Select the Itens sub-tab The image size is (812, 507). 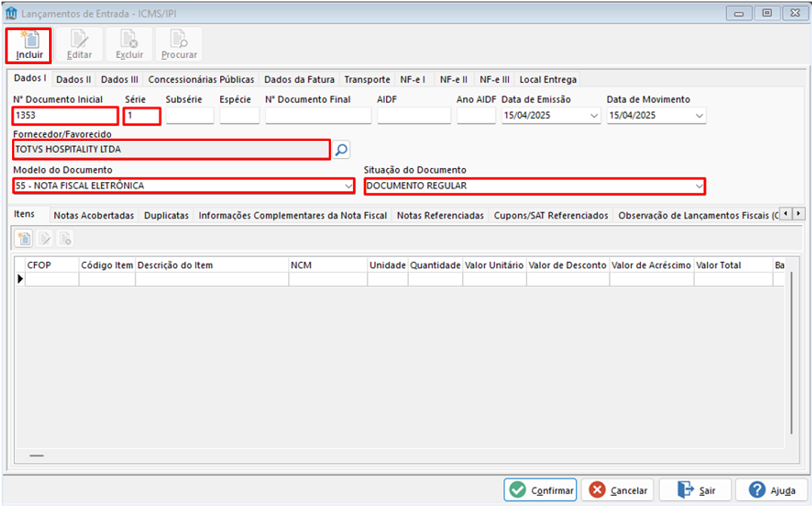24,214
